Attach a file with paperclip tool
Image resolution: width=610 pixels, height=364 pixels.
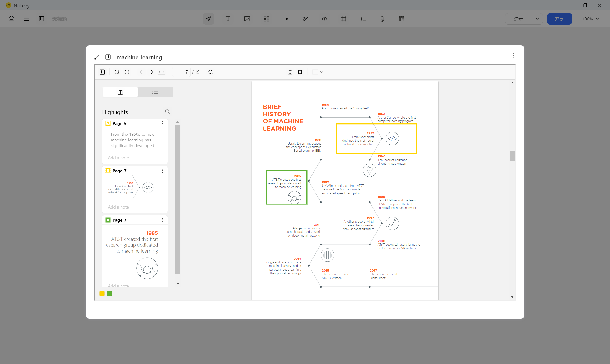click(x=382, y=19)
